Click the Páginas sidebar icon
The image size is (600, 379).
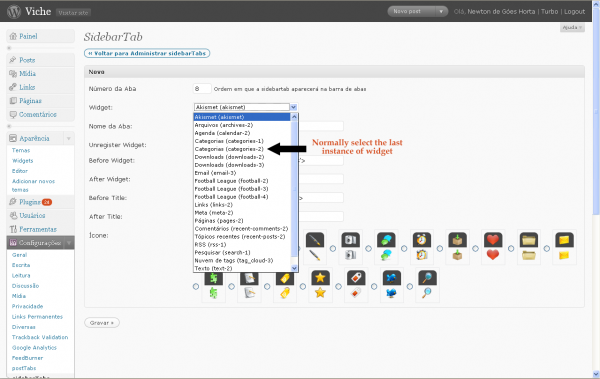13,101
